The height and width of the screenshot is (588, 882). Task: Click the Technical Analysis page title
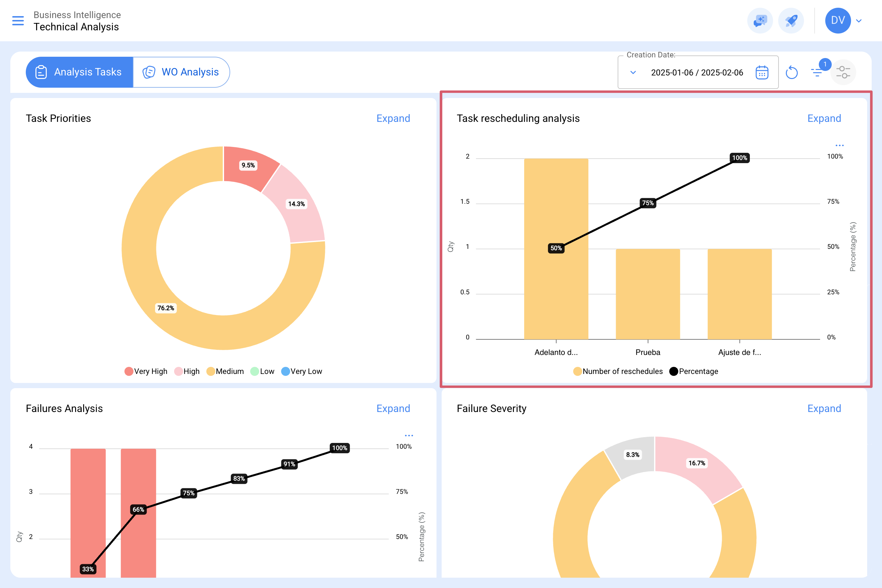pos(76,27)
